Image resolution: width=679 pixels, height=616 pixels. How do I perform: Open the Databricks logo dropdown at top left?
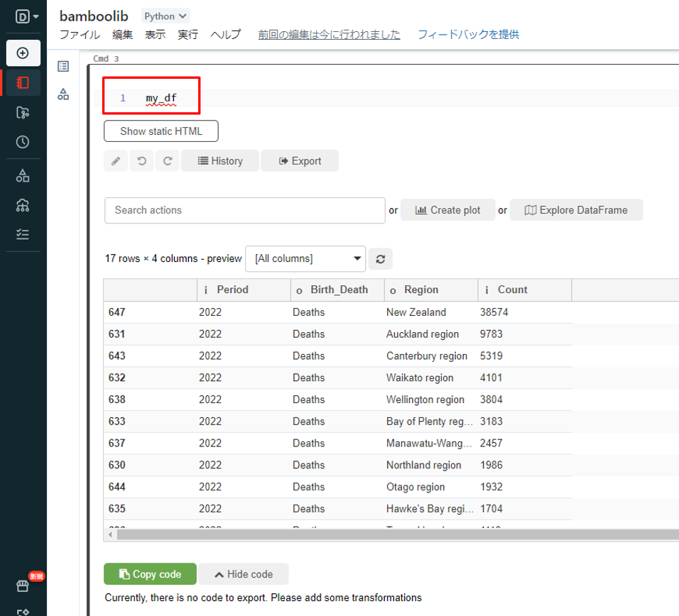point(27,16)
